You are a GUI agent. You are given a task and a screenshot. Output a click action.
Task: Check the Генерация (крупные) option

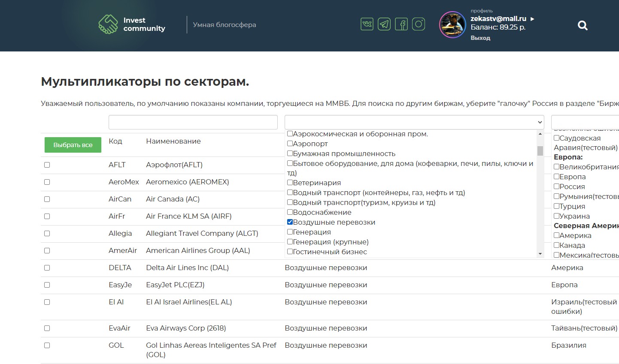290,242
